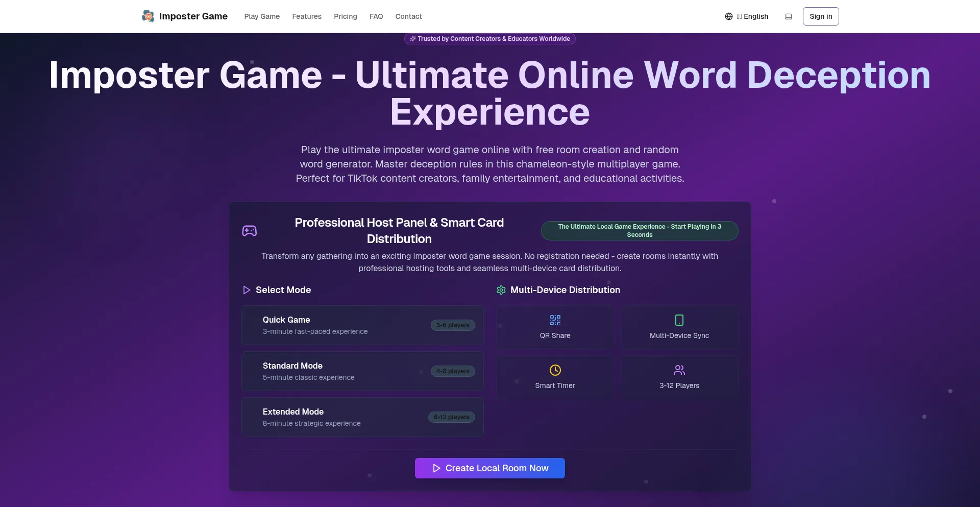980x507 pixels.
Task: Click the game controller icon
Action: pos(249,231)
